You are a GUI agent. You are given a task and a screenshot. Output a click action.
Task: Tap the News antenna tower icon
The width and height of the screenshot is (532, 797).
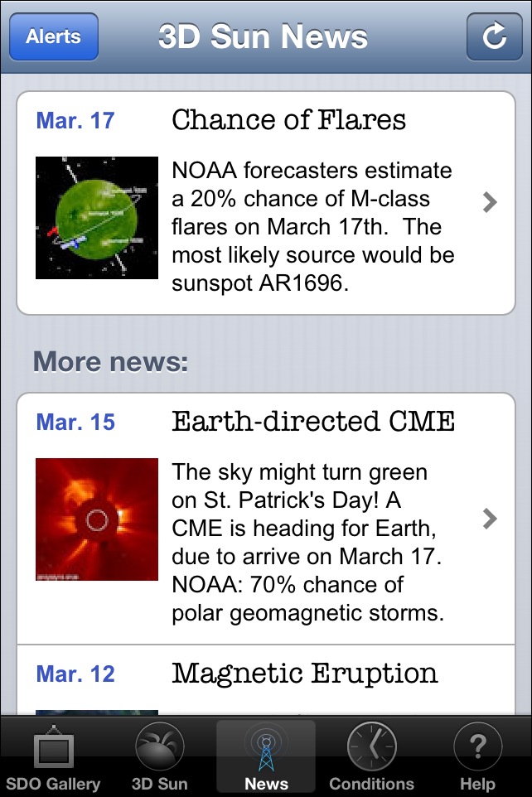(266, 746)
